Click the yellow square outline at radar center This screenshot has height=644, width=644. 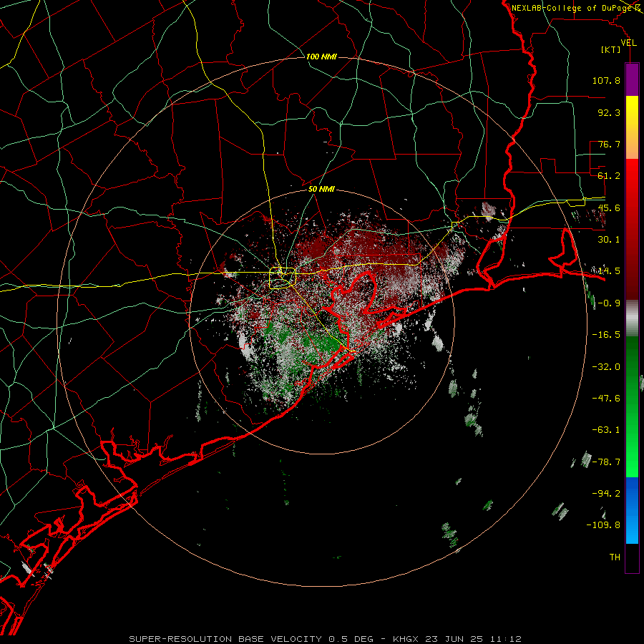(282, 278)
